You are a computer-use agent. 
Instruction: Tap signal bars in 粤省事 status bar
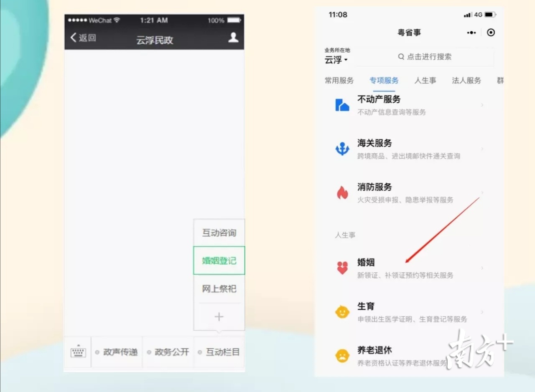[468, 15]
